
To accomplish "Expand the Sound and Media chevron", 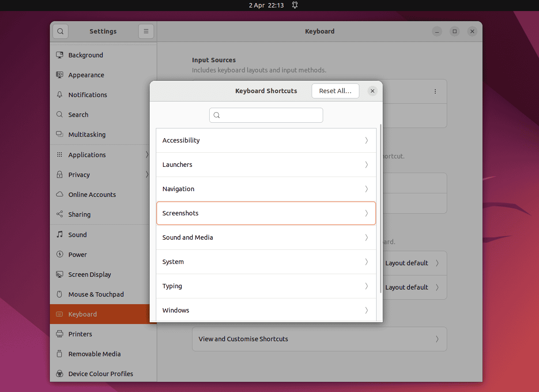I will (x=366, y=237).
